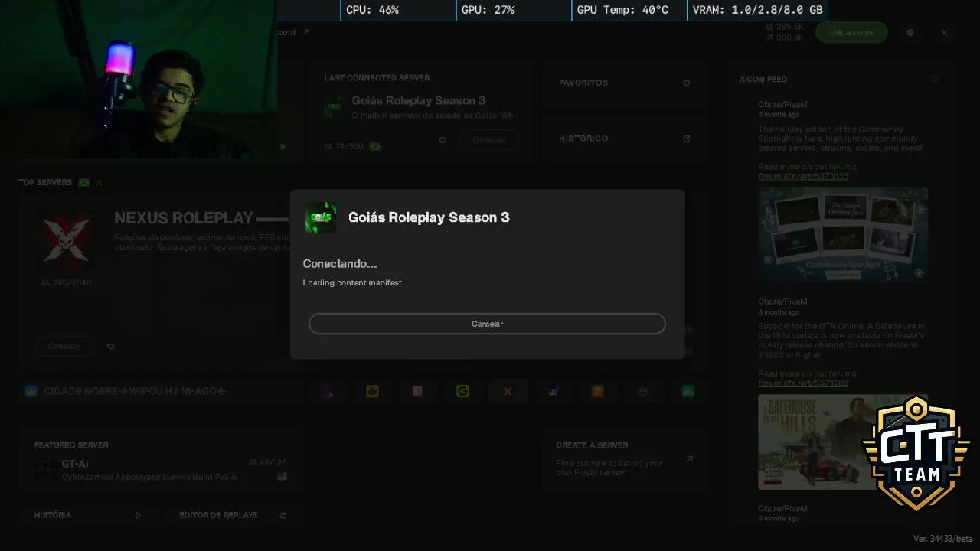Click the play icon next to História
Image resolution: width=980 pixels, height=551 pixels.
(138, 515)
